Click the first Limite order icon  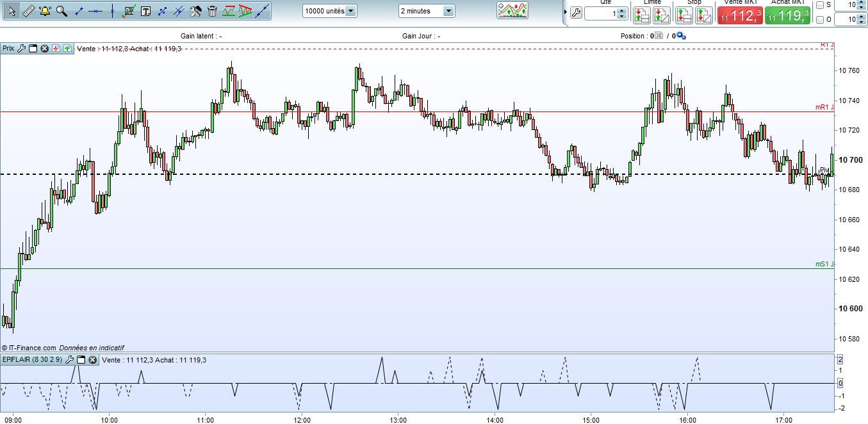(643, 15)
